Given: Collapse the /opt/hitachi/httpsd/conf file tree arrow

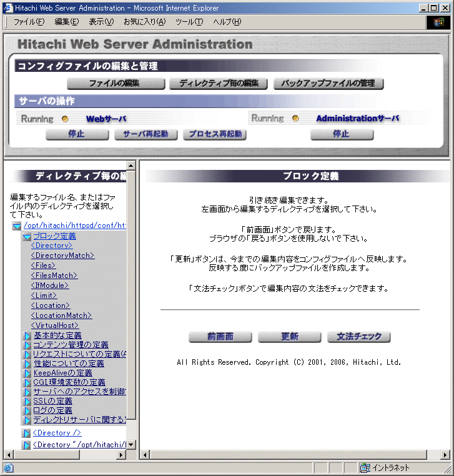Looking at the screenshot, I should (17, 226).
